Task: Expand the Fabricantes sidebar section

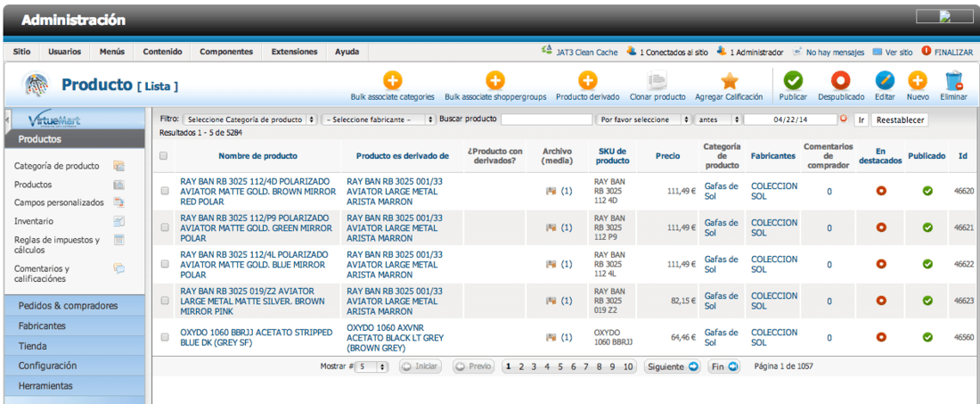Action: tap(74, 326)
